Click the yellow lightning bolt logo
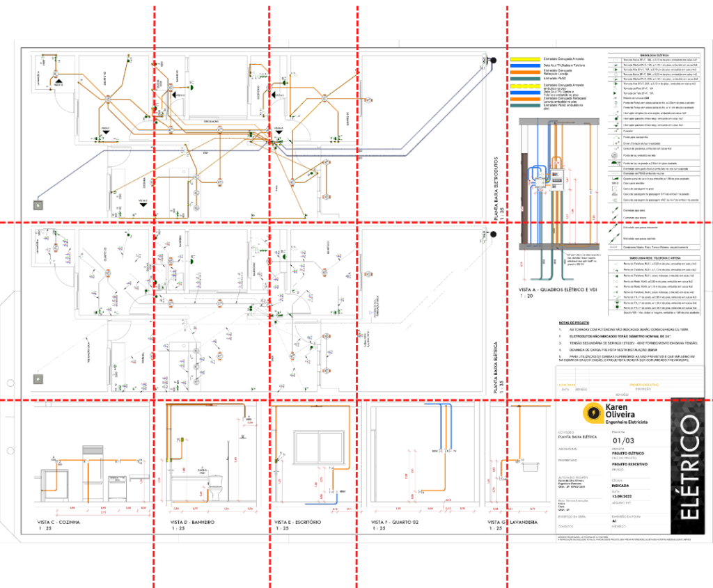Screen dimensions: 713x588 [x=593, y=413]
